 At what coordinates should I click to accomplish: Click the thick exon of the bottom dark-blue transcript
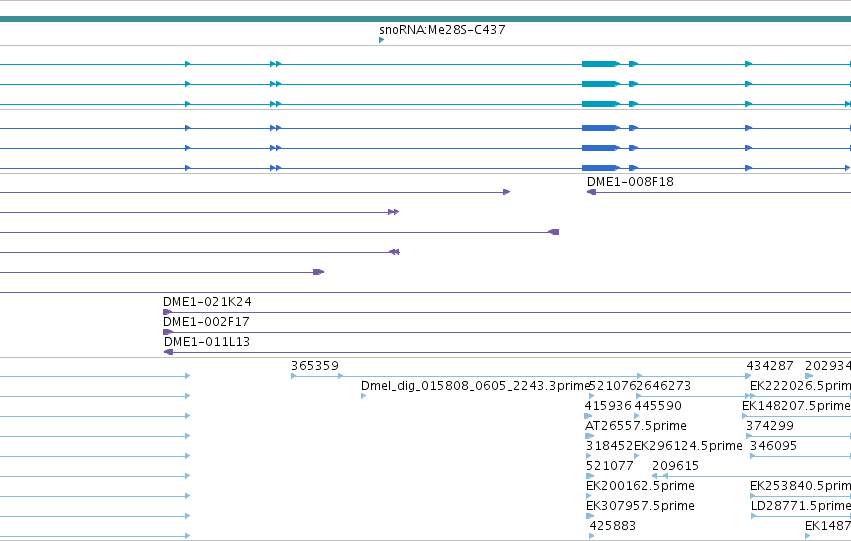600,168
